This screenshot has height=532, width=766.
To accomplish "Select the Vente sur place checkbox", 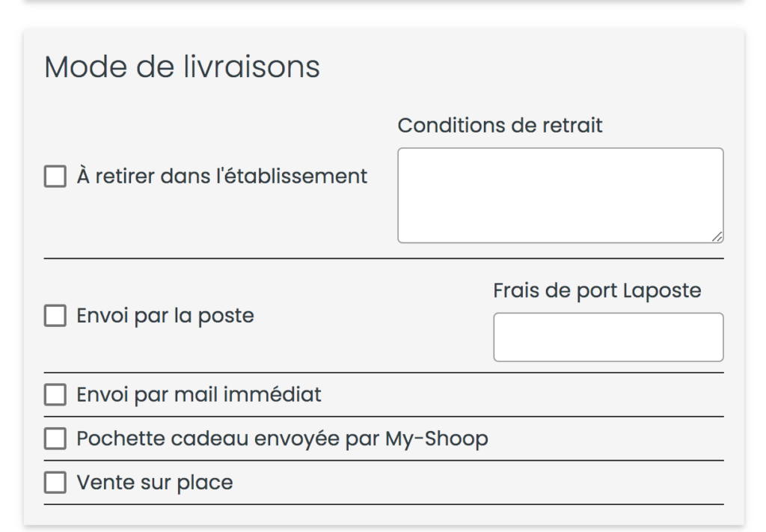I will pos(55,483).
